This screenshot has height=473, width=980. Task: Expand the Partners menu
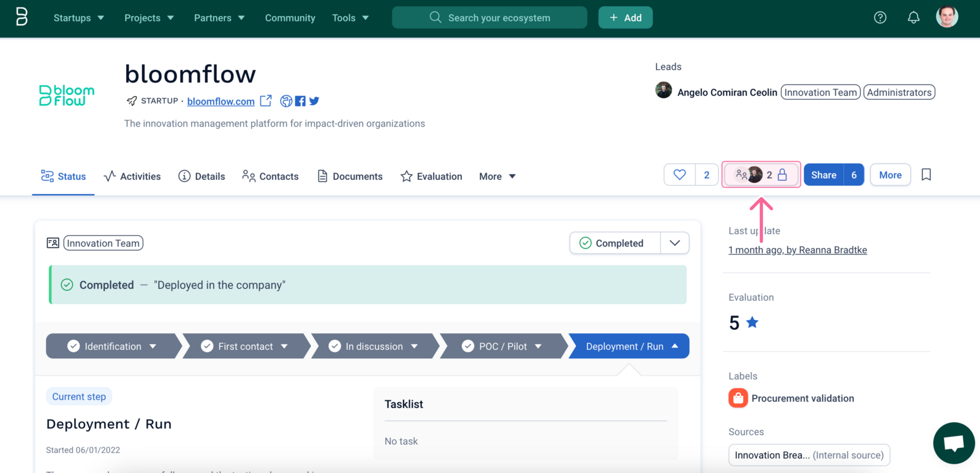[219, 18]
